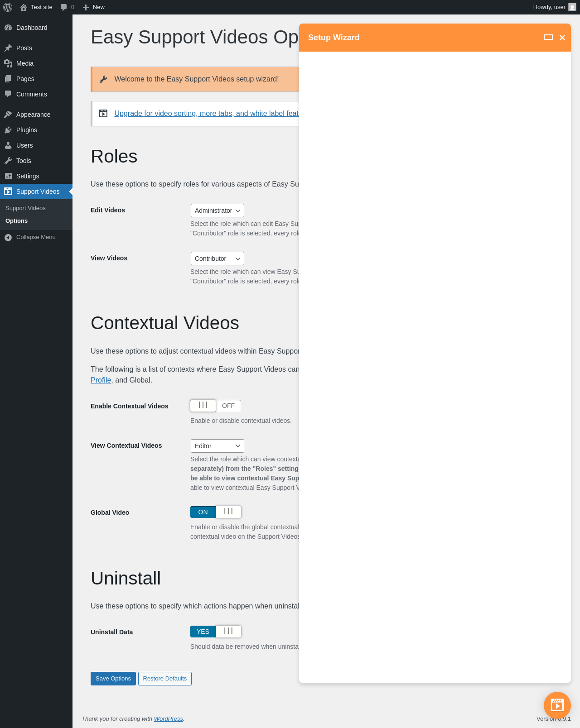580x728 pixels.
Task: Click the Save Options button
Action: tap(113, 679)
